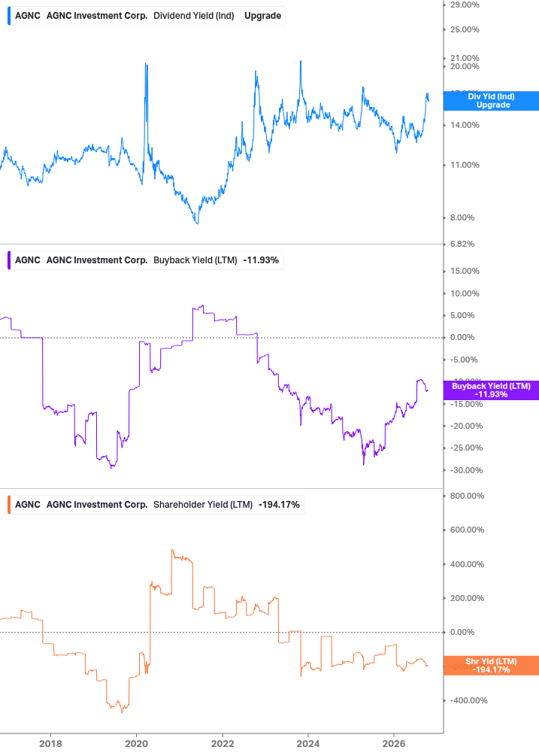Click AGNC ticker in the Dividend Yield legend
539x756 pixels.
28,16
